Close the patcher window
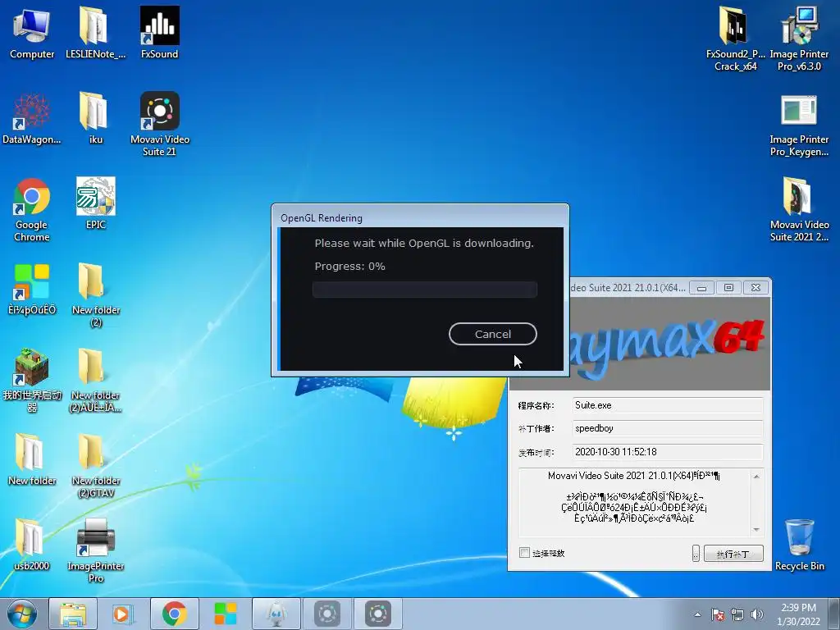Screen dimensions: 840x630 click(756, 288)
